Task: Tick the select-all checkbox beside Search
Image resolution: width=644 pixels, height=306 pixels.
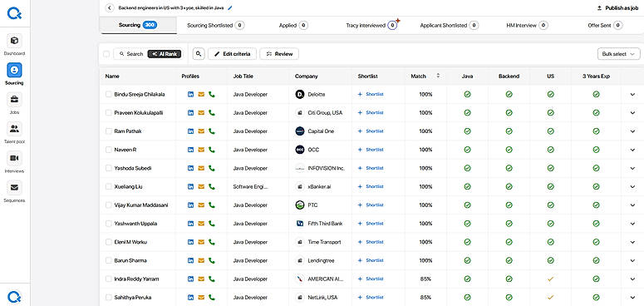Action: [x=106, y=54]
